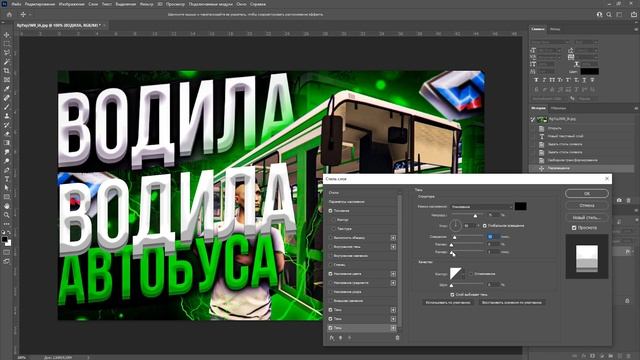Click the black shadow color swatch
The width and height of the screenshot is (640, 360).
pyautogui.click(x=520, y=207)
